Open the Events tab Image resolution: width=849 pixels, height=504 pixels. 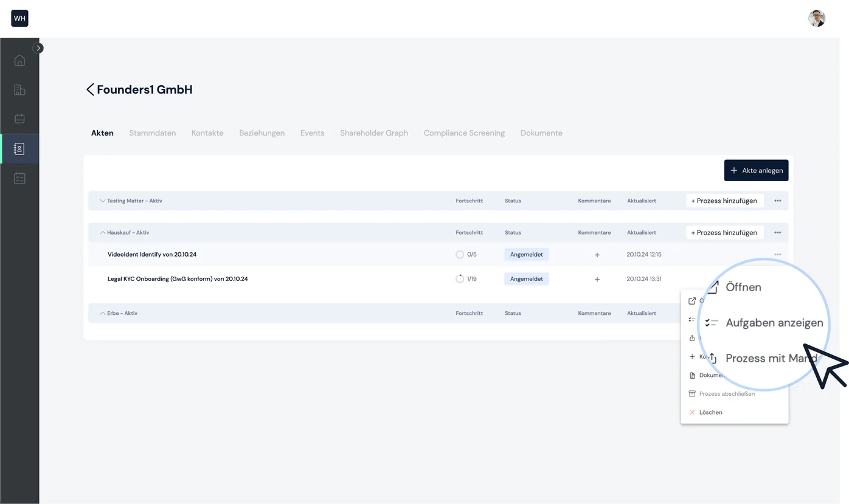(312, 133)
